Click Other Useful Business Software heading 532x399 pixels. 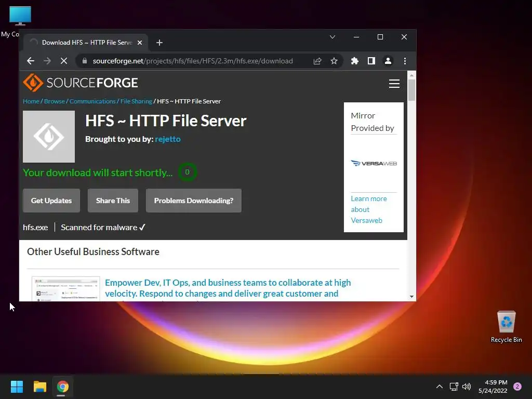pos(94,252)
